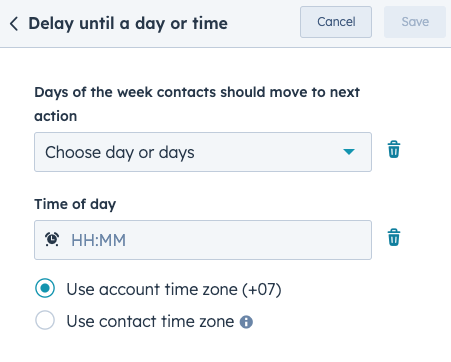Delete the days of the week condition

394,149
